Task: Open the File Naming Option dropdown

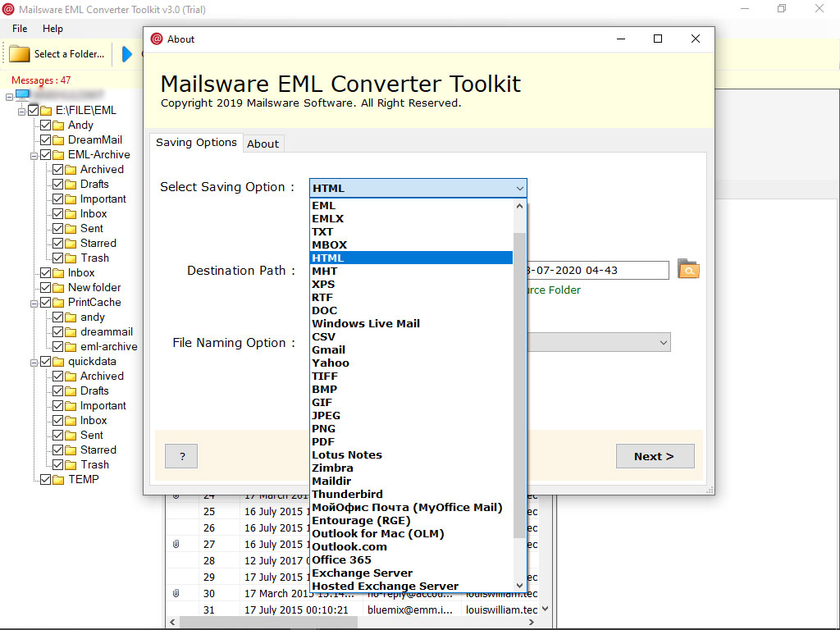Action: (x=664, y=342)
